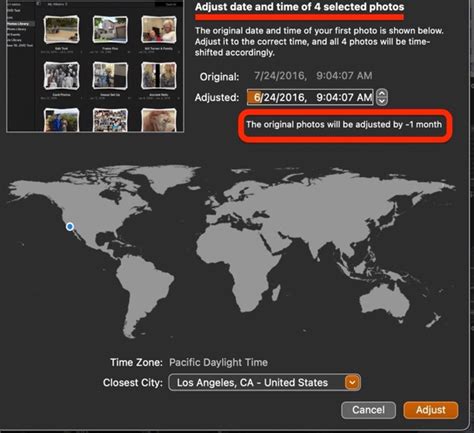This screenshot has height=433, width=474.
Task: Click the 'Time Zone:' label
Action: point(136,362)
